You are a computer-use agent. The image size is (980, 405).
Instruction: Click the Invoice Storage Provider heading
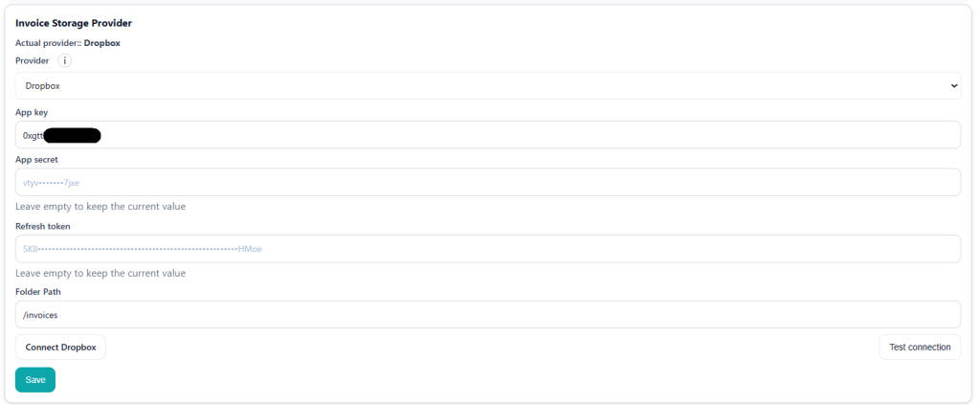[74, 22]
